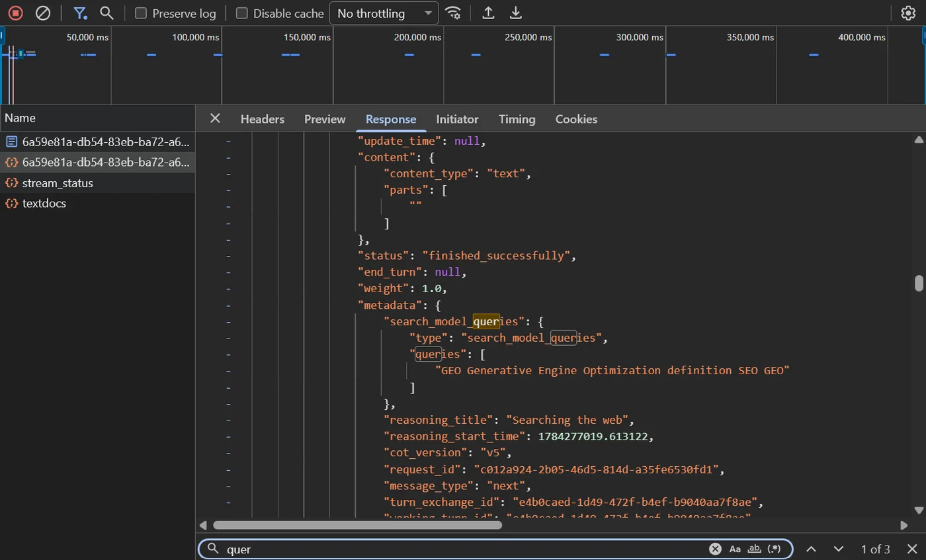The height and width of the screenshot is (560, 926).
Task: Select the first 6a59e81a document request
Action: coord(97,141)
